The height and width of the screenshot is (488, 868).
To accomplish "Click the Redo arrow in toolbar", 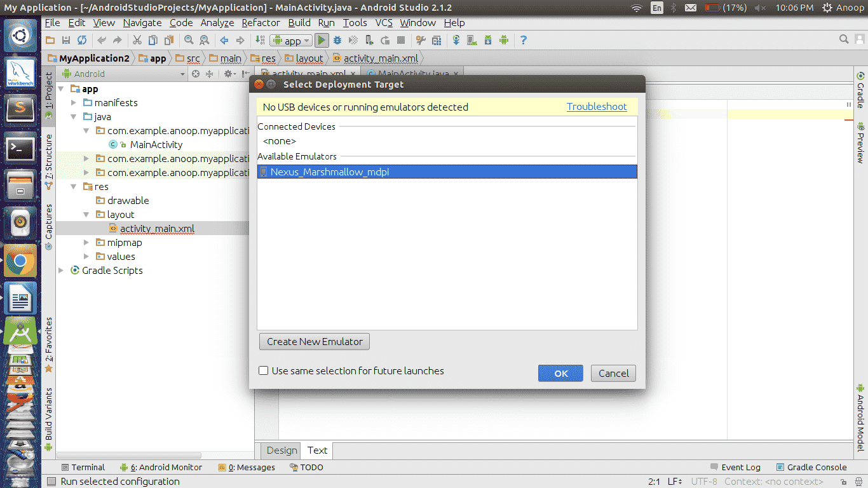I will tap(118, 40).
